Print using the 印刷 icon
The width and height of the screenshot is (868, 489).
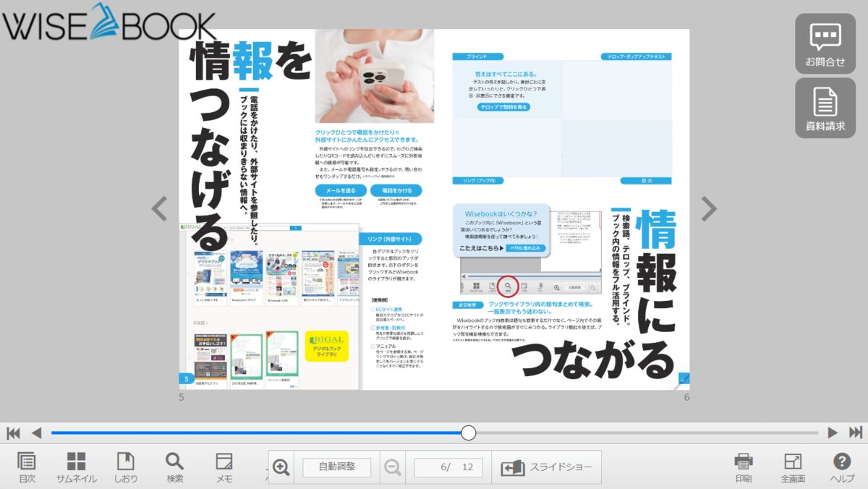[x=744, y=467]
